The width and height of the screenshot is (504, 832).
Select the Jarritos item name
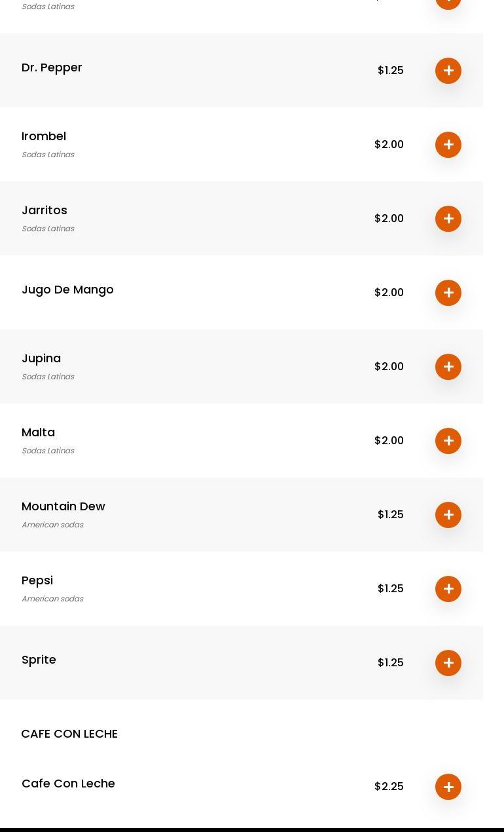coord(45,210)
